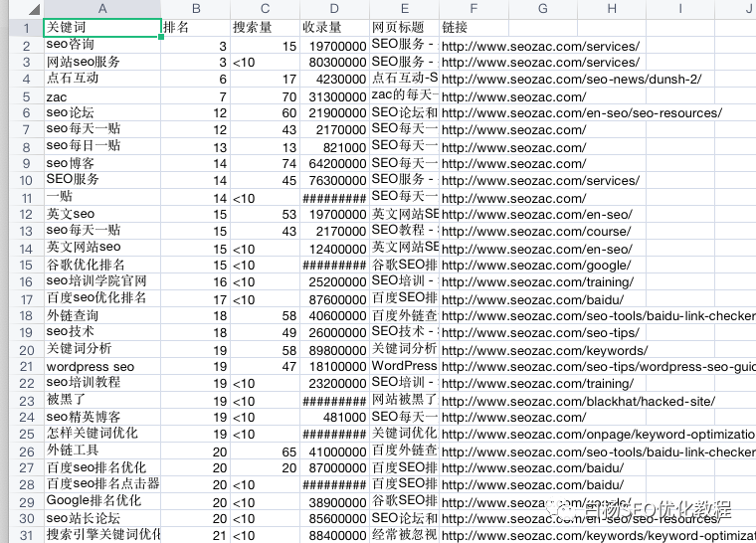Screen dimensions: 756x543
Task: Select the 谷歌优化排名 keyword cell
Action: click(102, 266)
